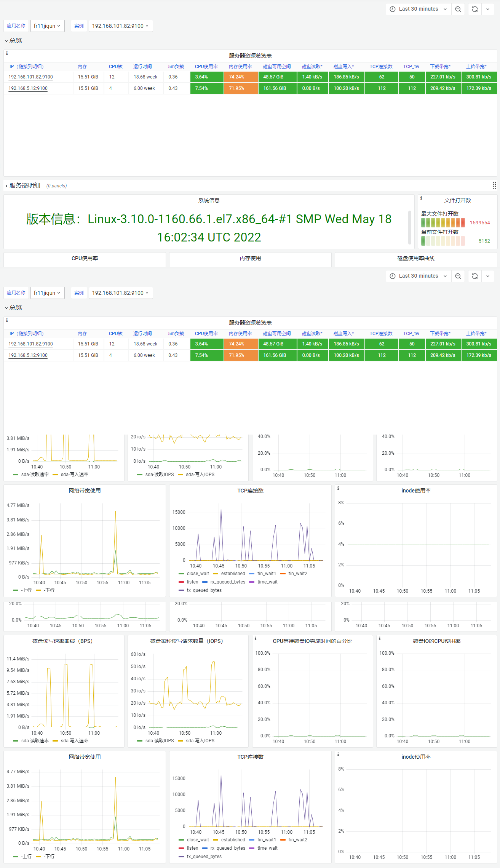Sort upper table by 运行时间 column header

pyautogui.click(x=142, y=67)
